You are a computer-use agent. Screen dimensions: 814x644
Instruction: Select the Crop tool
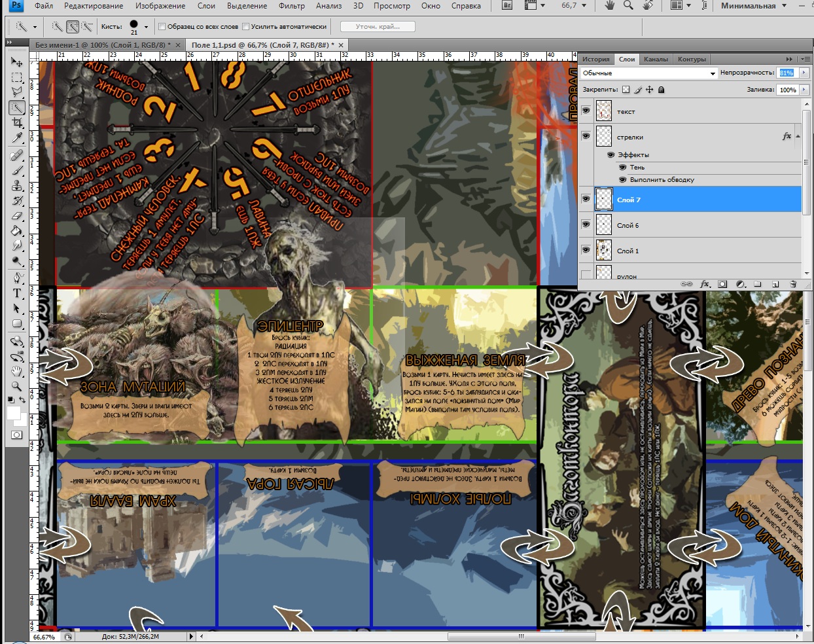click(17, 122)
